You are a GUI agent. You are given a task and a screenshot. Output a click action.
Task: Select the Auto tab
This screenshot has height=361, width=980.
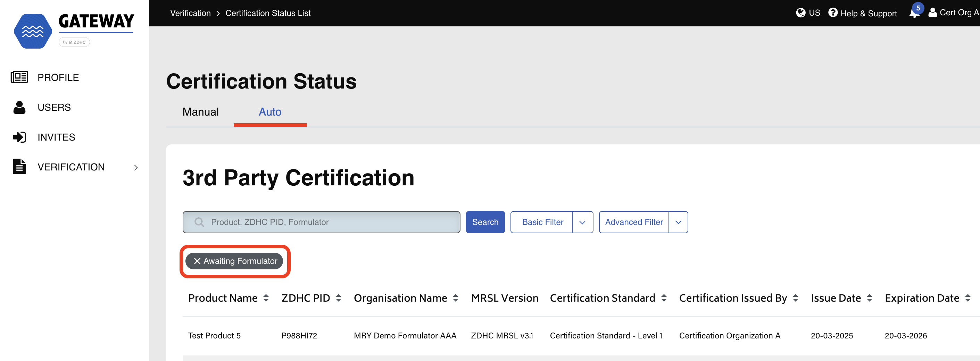(x=270, y=112)
